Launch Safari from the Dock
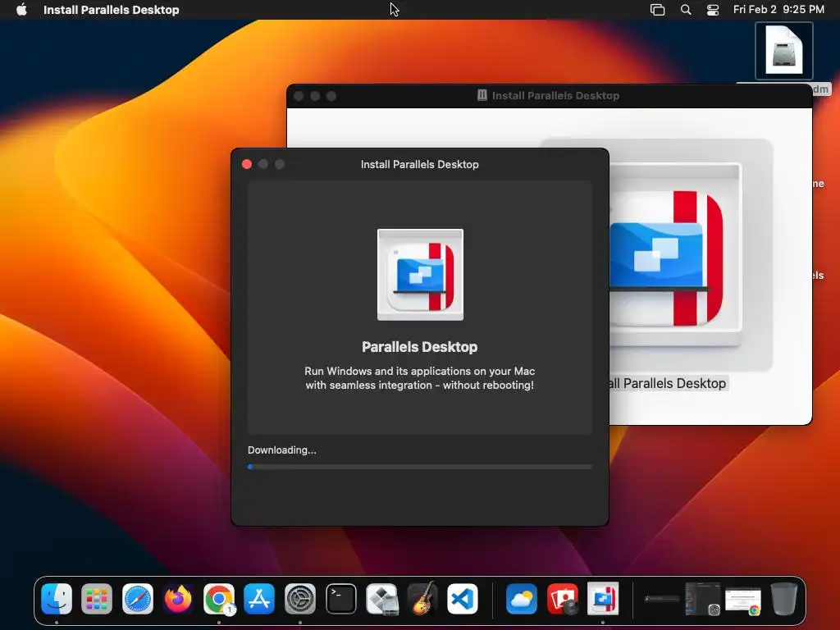Image resolution: width=840 pixels, height=630 pixels. click(138, 598)
